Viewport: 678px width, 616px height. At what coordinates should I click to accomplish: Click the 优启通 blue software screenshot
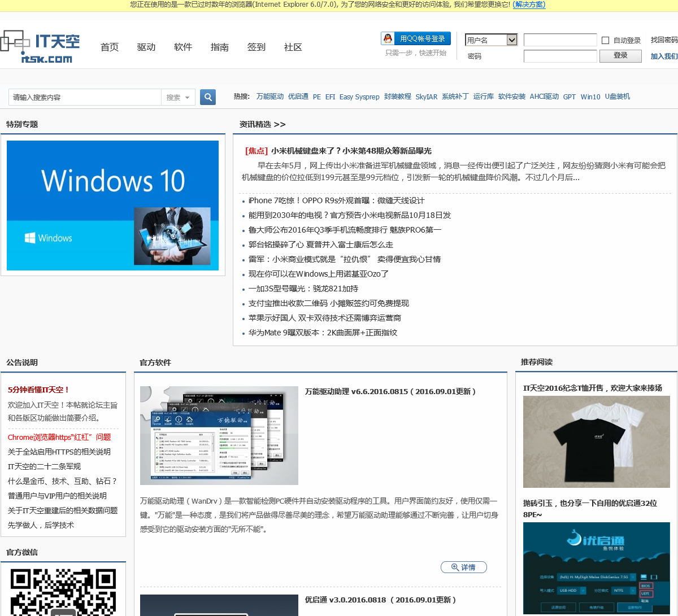597,568
